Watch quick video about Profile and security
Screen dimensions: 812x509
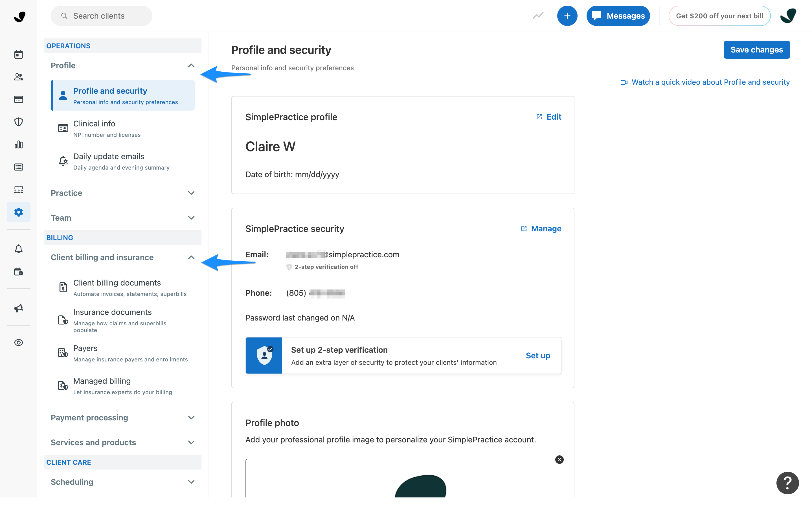click(x=705, y=82)
